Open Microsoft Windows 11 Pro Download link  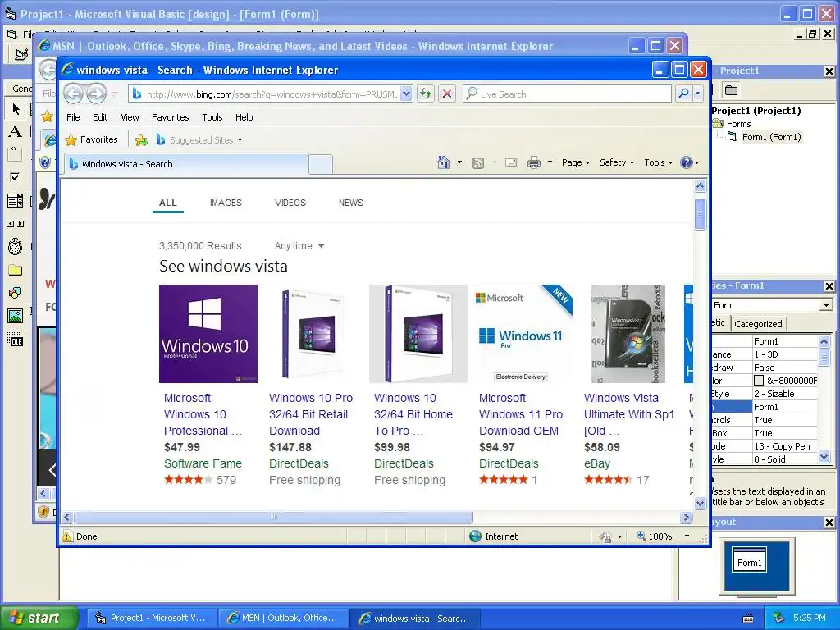pos(521,414)
